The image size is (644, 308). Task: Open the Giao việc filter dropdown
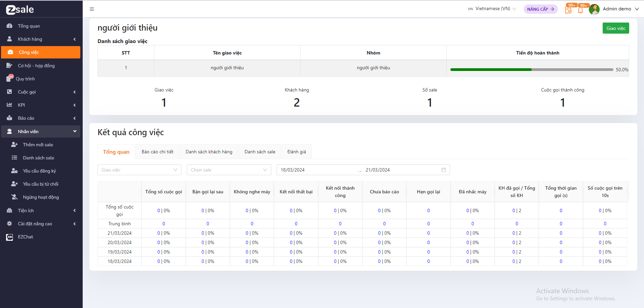[x=139, y=170]
